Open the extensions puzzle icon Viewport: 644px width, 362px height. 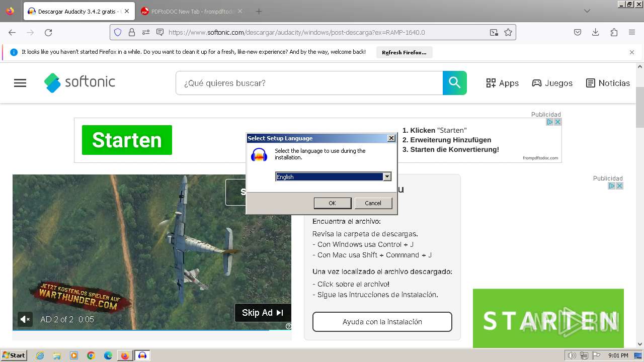614,32
